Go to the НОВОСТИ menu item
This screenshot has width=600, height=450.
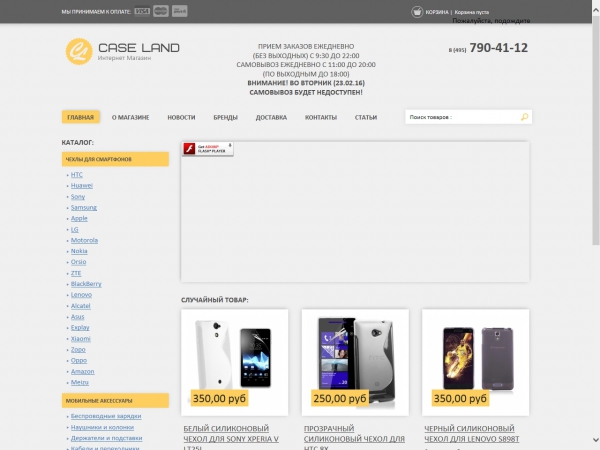tap(181, 117)
